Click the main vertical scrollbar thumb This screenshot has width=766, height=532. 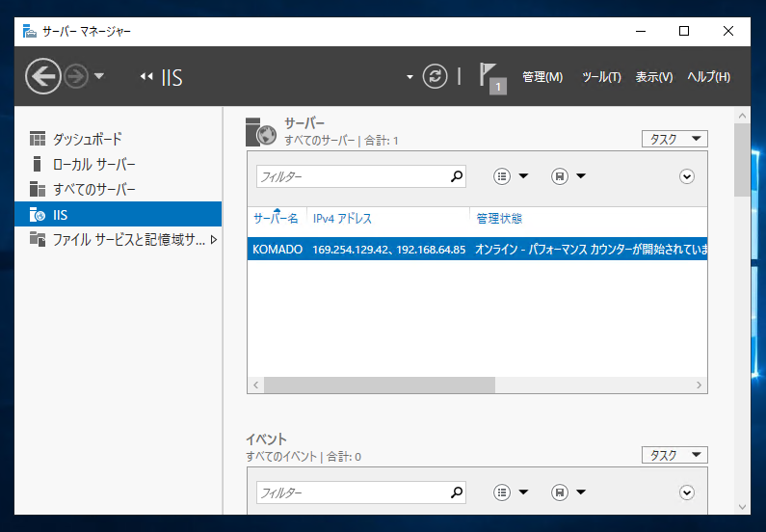coord(742,160)
